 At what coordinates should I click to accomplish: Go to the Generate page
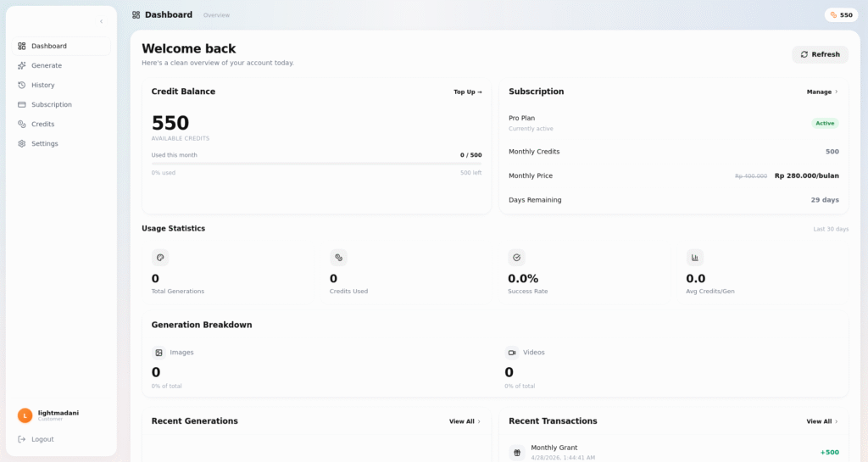61,65
